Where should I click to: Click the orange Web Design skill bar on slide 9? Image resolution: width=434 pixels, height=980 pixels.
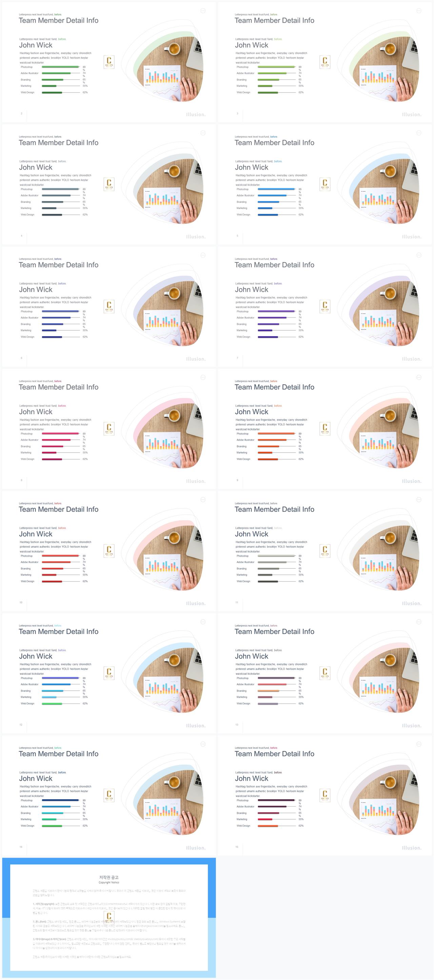click(268, 459)
